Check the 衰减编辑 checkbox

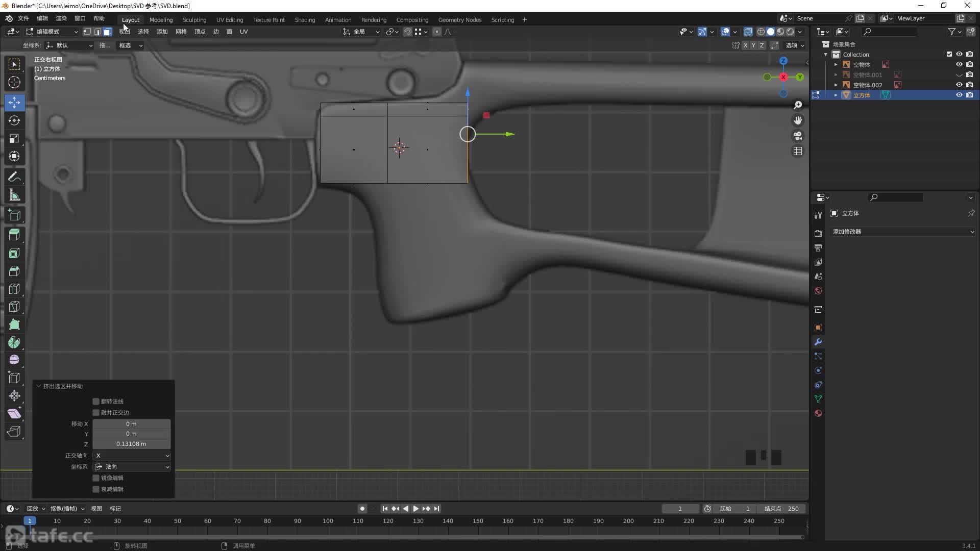coord(96,489)
